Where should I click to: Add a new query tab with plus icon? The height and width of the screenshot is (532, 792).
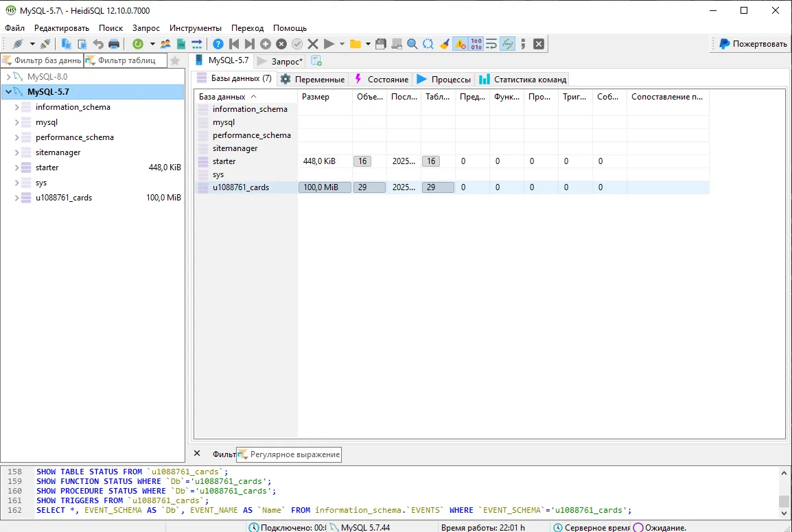(316, 61)
